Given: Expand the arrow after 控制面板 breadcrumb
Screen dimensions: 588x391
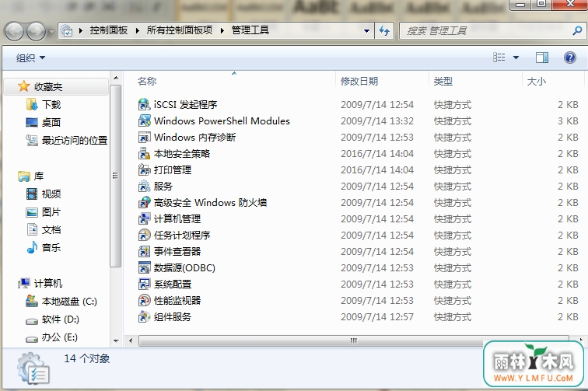Looking at the screenshot, I should [137, 30].
